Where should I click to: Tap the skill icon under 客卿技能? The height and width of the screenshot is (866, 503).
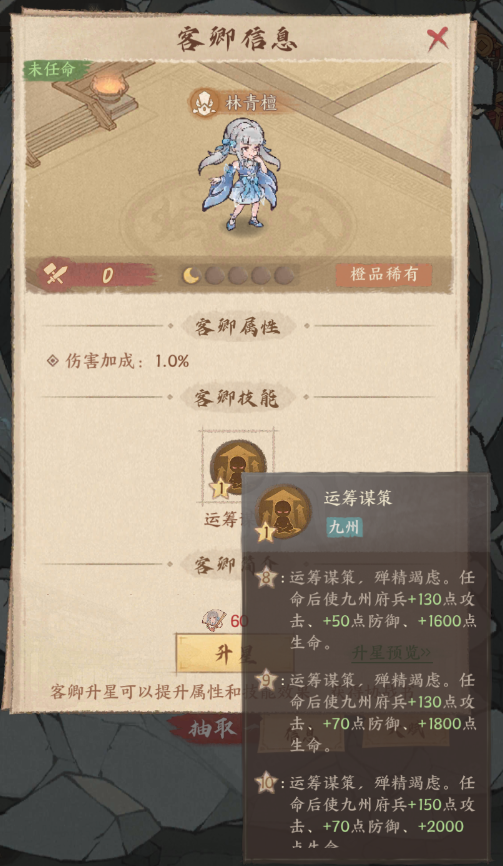237,466
